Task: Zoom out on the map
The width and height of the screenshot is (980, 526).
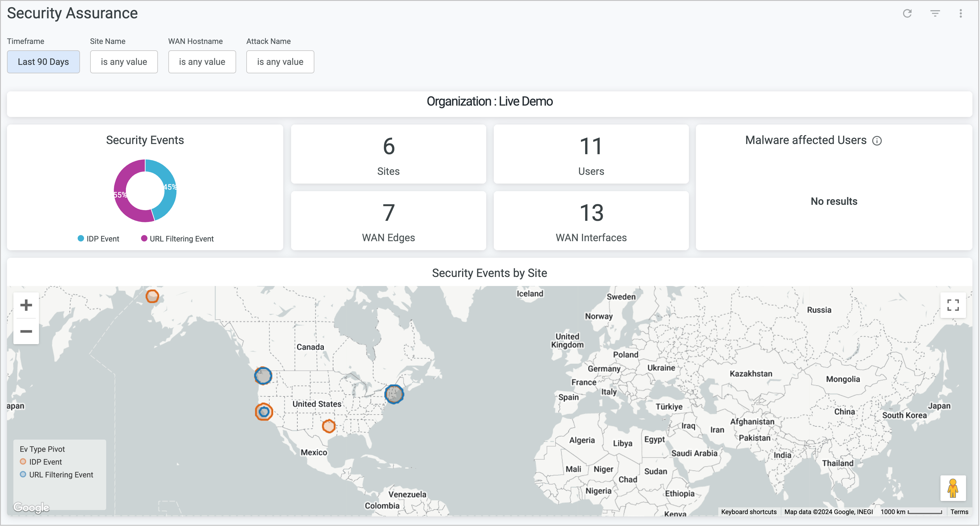Action: [x=26, y=331]
